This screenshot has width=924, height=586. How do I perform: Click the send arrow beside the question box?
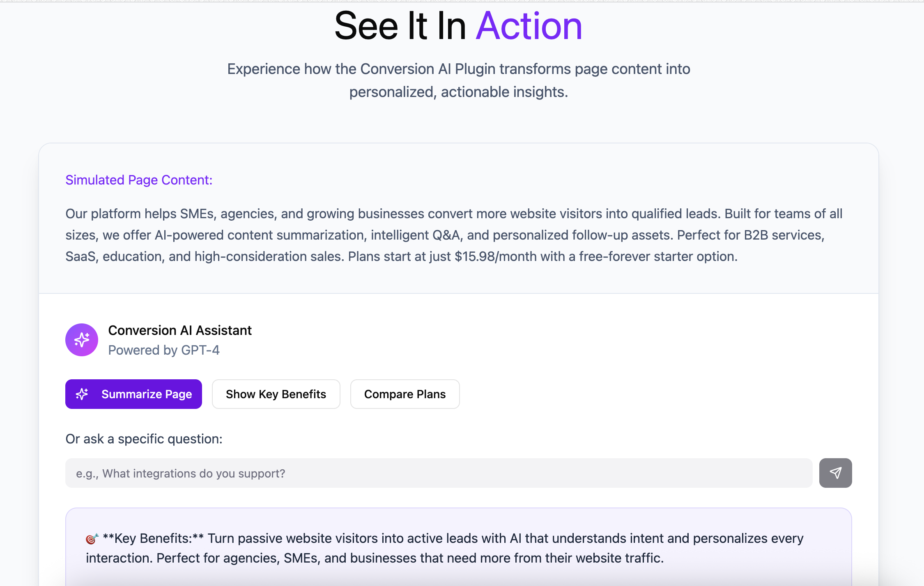[x=836, y=473]
